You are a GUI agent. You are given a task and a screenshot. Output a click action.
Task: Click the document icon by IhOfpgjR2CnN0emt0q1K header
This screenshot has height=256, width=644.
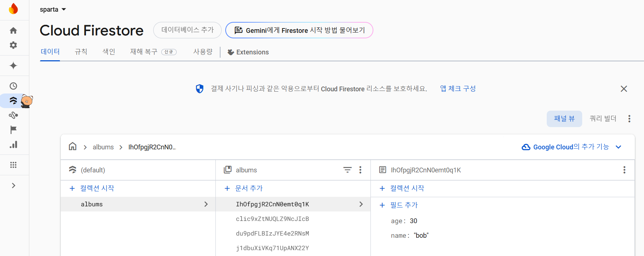tap(383, 170)
